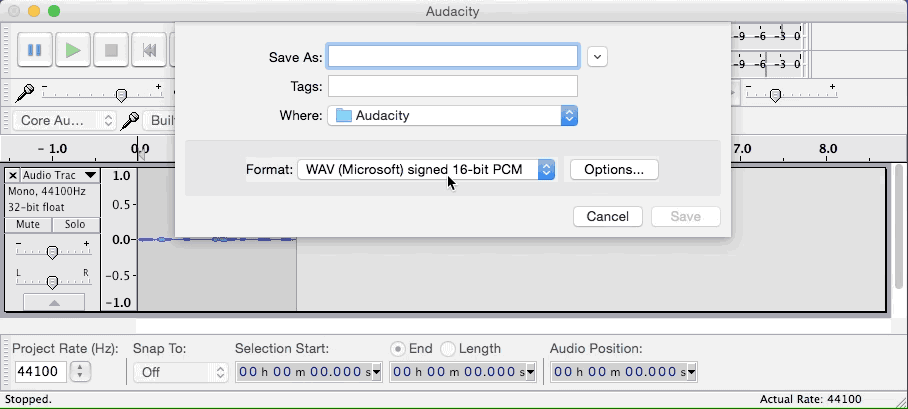Select the End radio button
Viewport: 908px width, 409px height.
(398, 349)
